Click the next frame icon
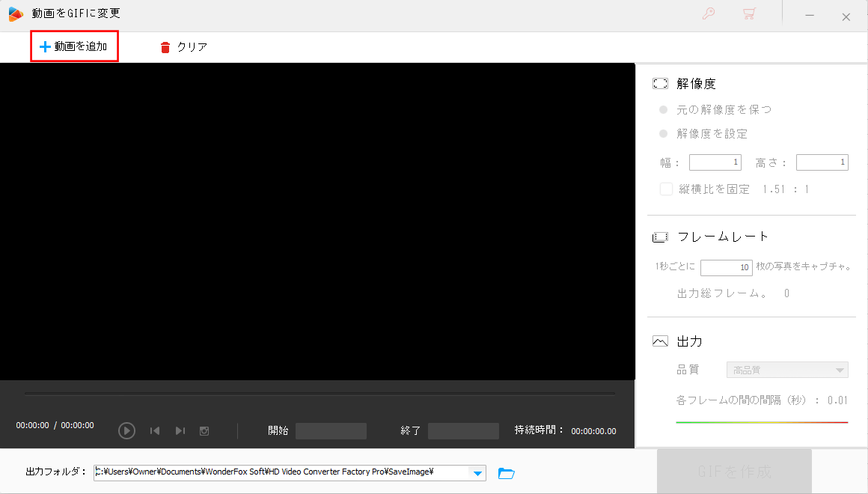Viewport: 868px width, 494px height. (x=180, y=431)
